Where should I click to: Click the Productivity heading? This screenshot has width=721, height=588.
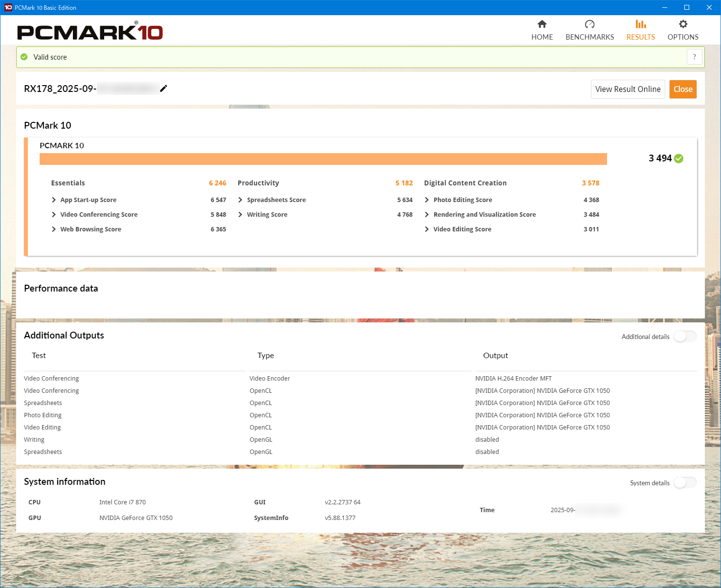tap(258, 183)
